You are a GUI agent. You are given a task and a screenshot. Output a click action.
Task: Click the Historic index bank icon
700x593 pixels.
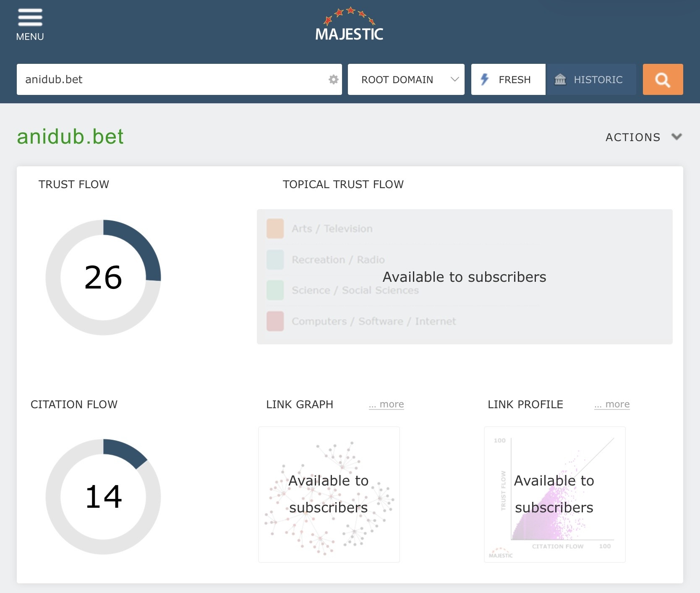(x=560, y=79)
